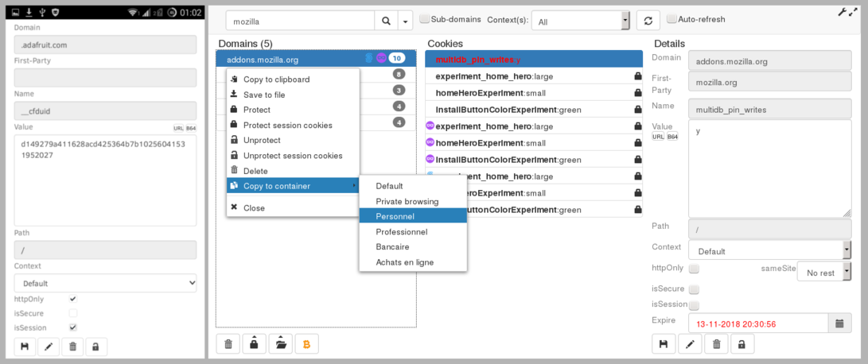
Task: Select Achats en ligne container
Action: pyautogui.click(x=413, y=262)
